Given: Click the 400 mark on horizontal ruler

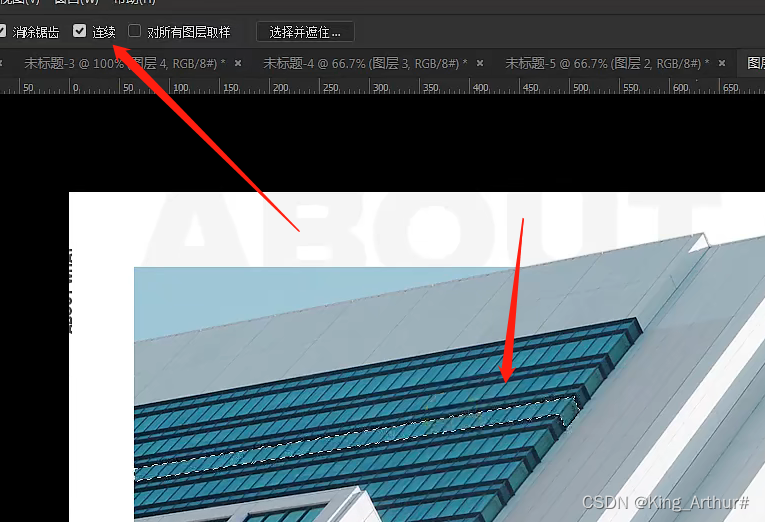Looking at the screenshot, I should point(481,88).
